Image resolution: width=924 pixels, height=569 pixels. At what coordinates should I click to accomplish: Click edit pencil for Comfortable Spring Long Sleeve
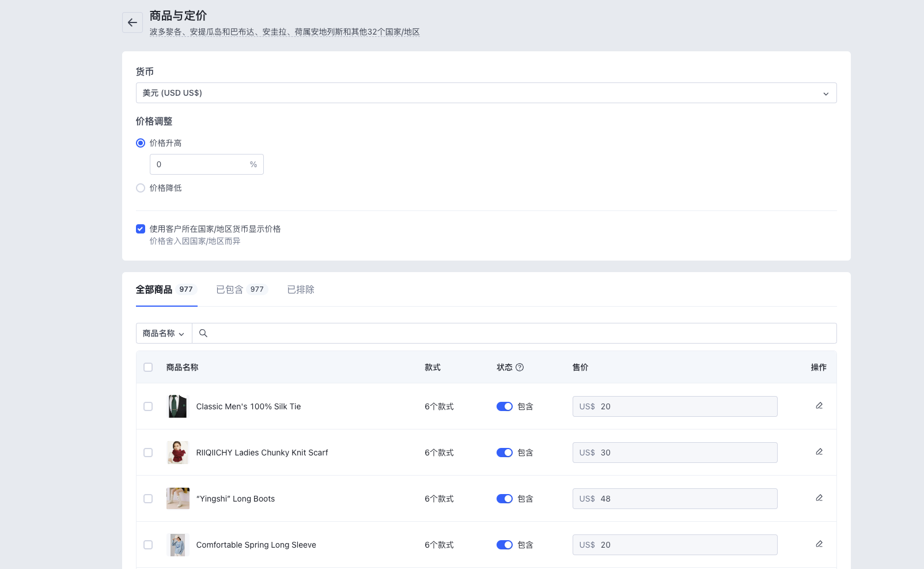819,544
